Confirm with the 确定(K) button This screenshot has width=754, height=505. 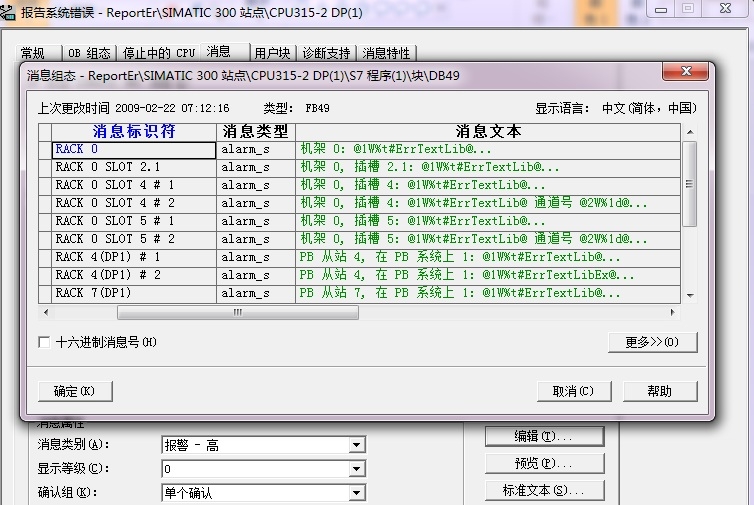click(x=75, y=391)
